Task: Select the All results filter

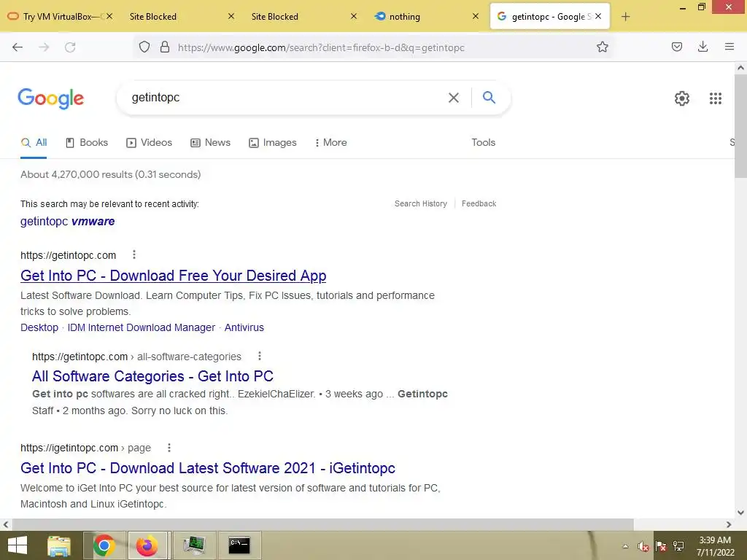Action: (34, 142)
